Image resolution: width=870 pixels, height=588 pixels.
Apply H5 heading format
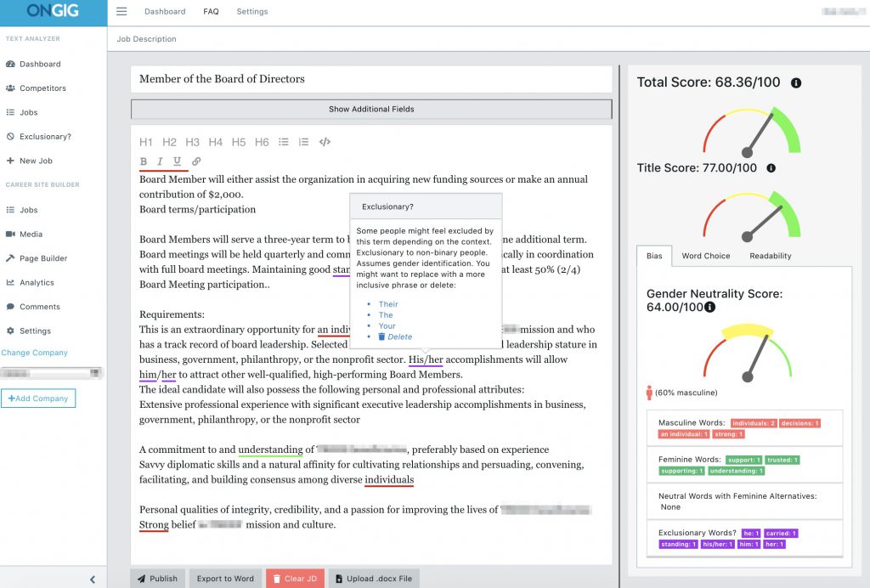tap(239, 142)
